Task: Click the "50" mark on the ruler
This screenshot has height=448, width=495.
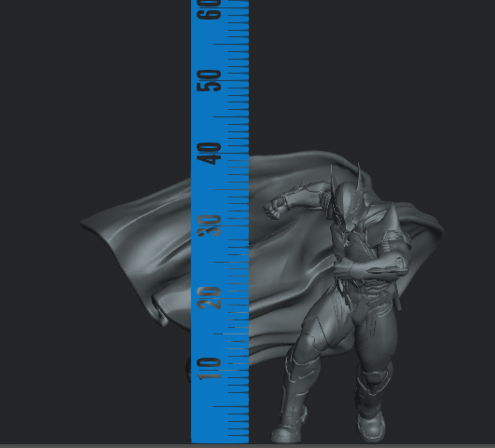Action: (209, 80)
